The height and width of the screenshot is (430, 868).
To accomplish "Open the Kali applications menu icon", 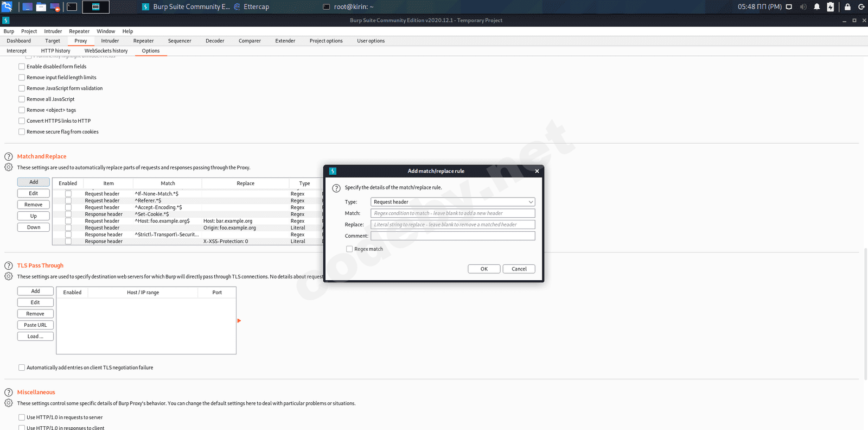I will (x=7, y=7).
